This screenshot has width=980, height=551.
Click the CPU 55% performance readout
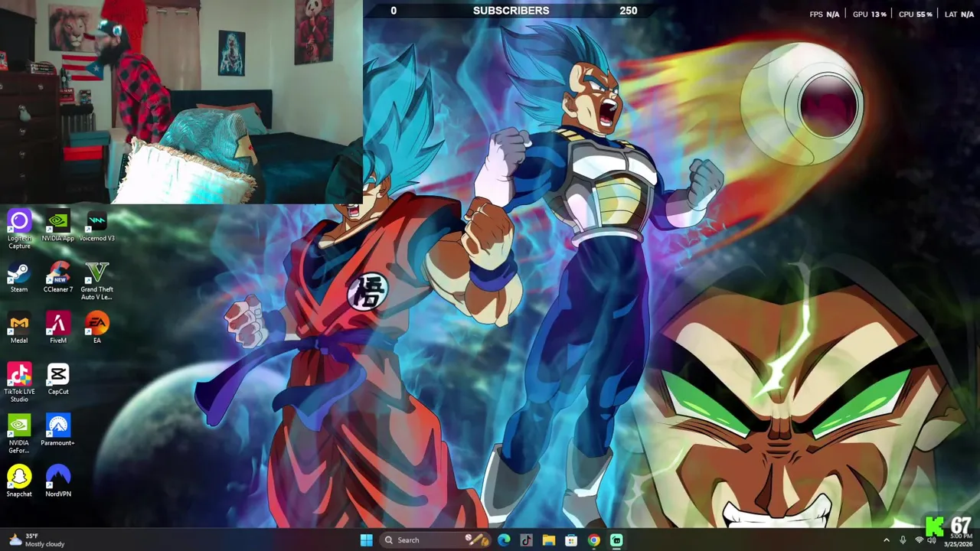click(915, 15)
